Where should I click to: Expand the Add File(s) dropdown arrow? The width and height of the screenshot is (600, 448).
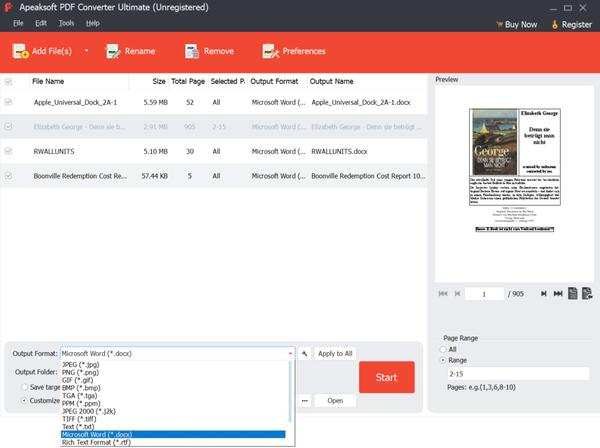pyautogui.click(x=86, y=51)
